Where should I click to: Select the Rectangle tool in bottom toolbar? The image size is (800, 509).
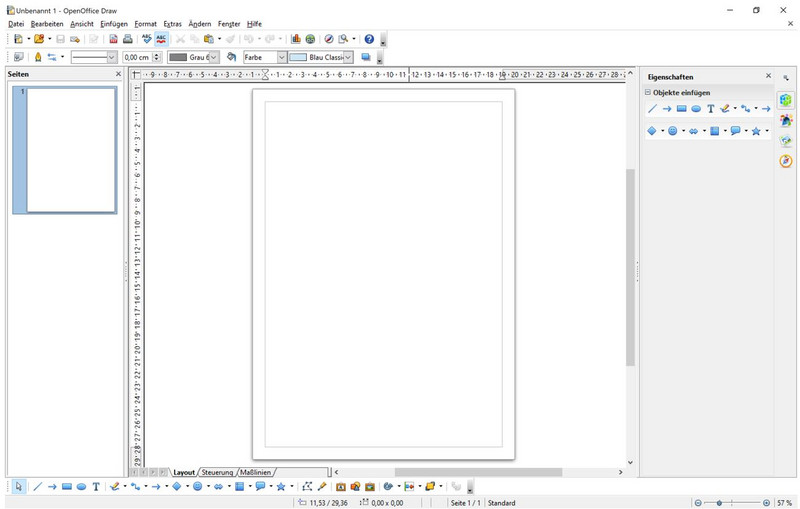(67, 487)
